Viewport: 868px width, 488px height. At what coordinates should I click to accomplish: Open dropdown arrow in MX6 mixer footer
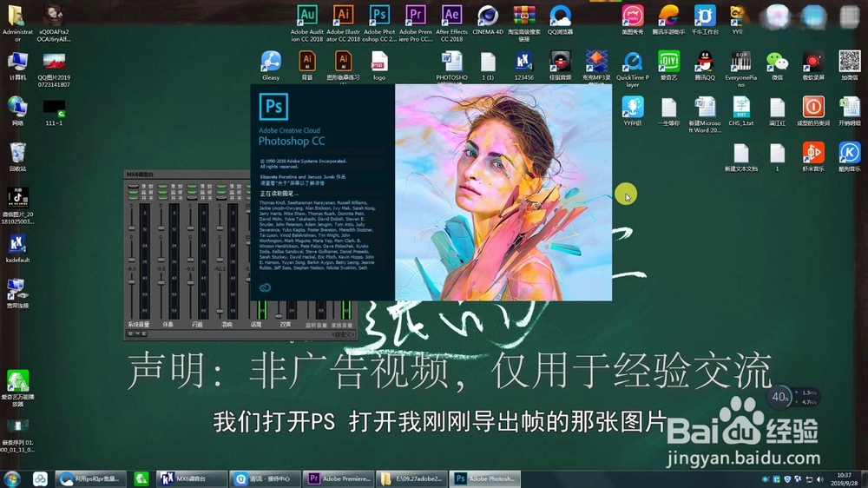click(x=137, y=334)
